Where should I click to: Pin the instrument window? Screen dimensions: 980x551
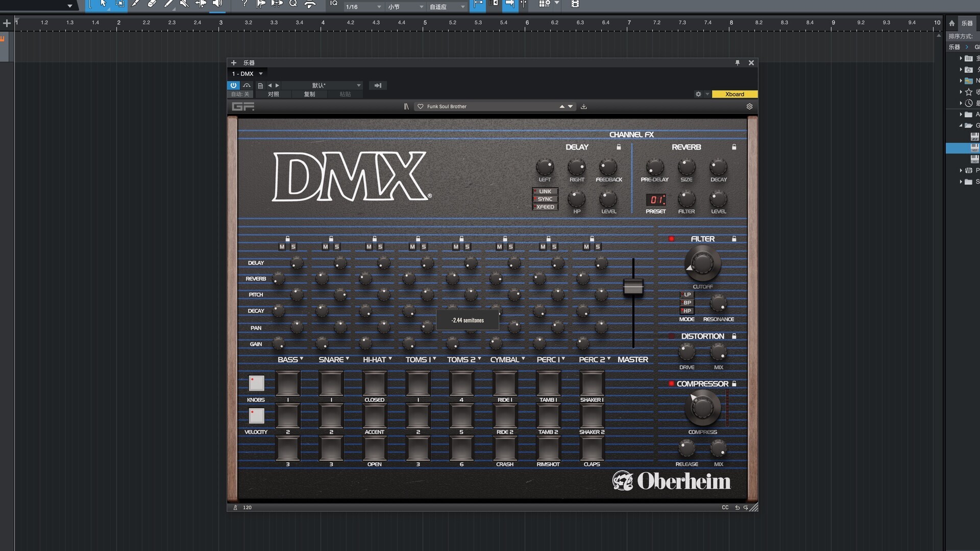pos(737,63)
